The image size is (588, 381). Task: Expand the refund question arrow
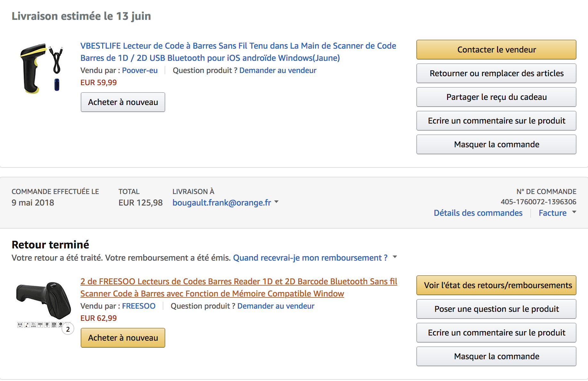pyautogui.click(x=395, y=257)
